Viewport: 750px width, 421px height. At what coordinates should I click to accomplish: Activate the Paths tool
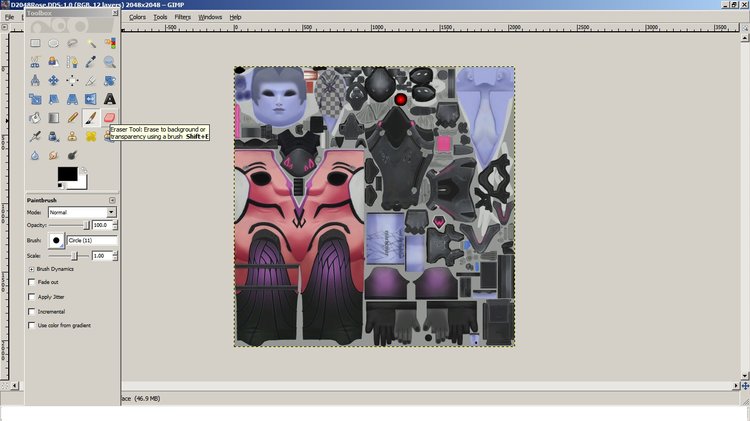tap(72, 62)
